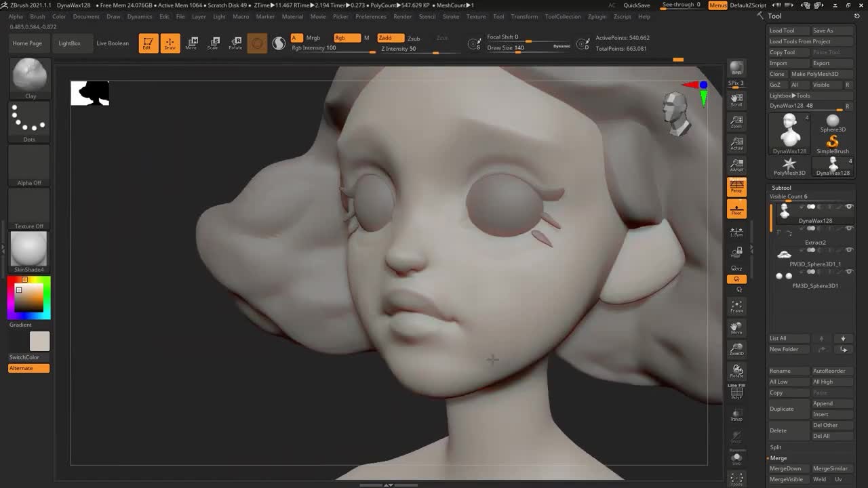Collapse the Tool palette header
Screen dimensions: 868x488
(774, 16)
